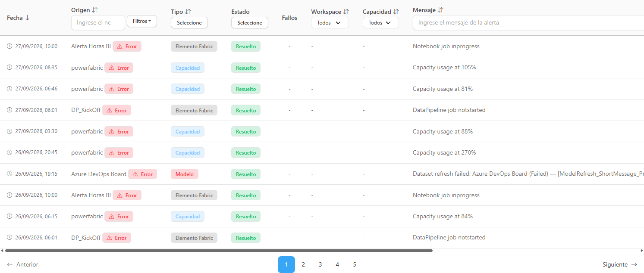Click the clock icon for 27/09/2026, 10:00
Image resolution: width=644 pixels, height=273 pixels.
pos(9,47)
